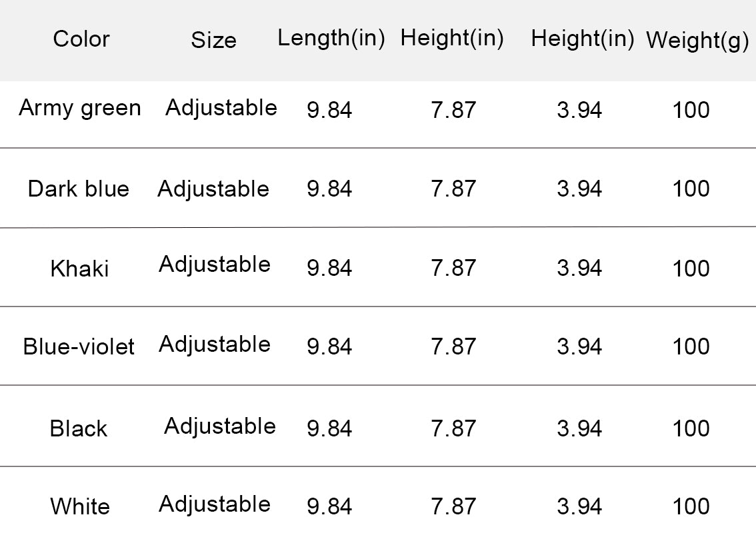Select the Dark blue color cell
The width and height of the screenshot is (756, 545).
tap(79, 189)
